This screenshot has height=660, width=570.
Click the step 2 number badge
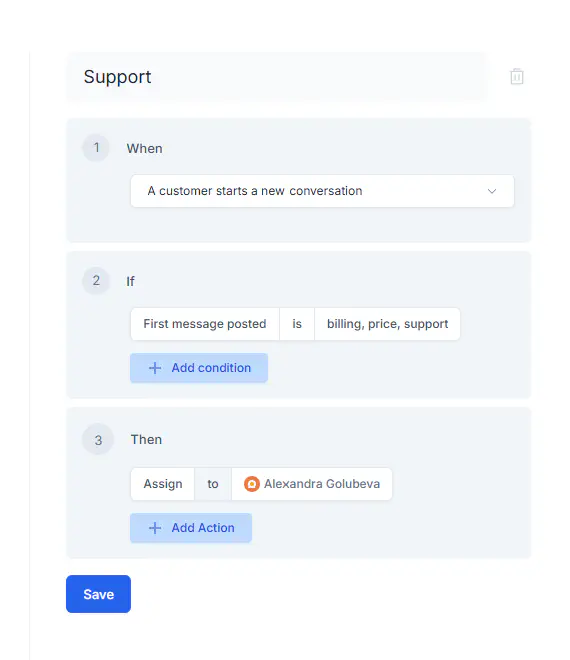pos(96,281)
